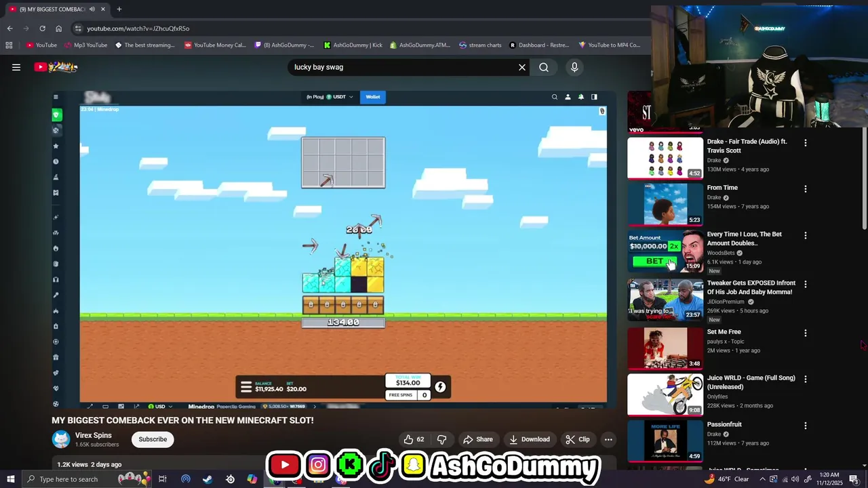Open the Dashboard - Restre... bookmark
Image resolution: width=868 pixels, height=488 pixels.
coord(539,45)
